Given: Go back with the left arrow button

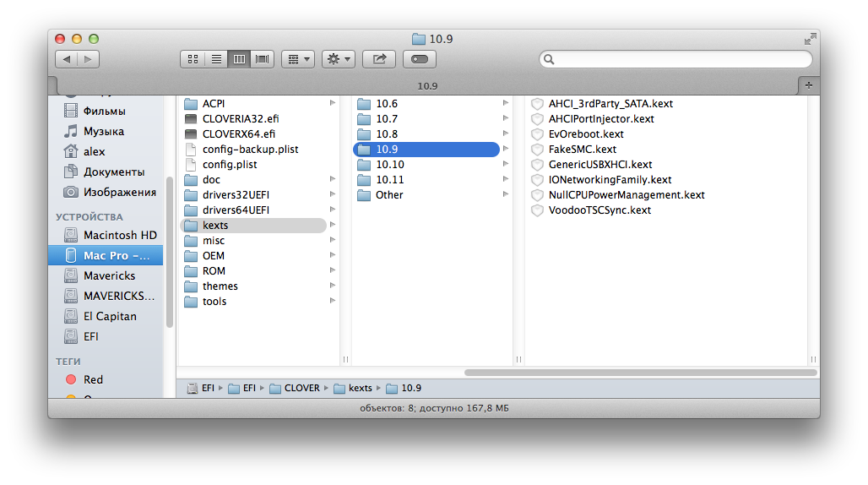Looking at the screenshot, I should click(67, 59).
